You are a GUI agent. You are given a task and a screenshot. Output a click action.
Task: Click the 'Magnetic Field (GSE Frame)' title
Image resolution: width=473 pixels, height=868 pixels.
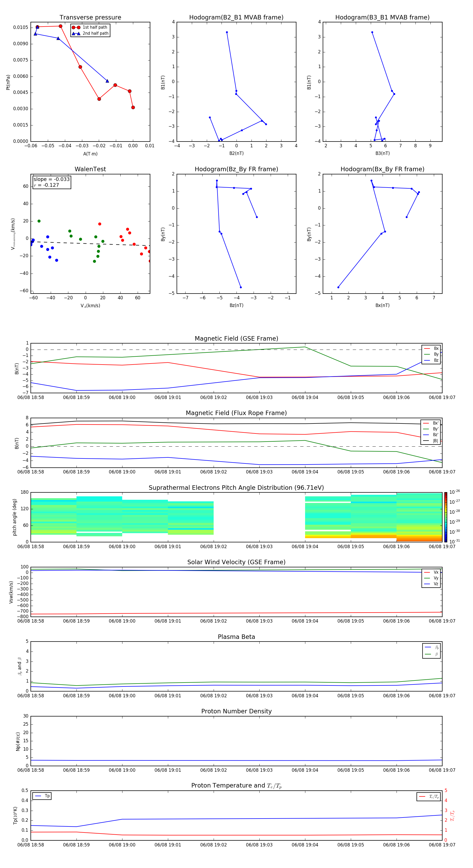[236, 339]
